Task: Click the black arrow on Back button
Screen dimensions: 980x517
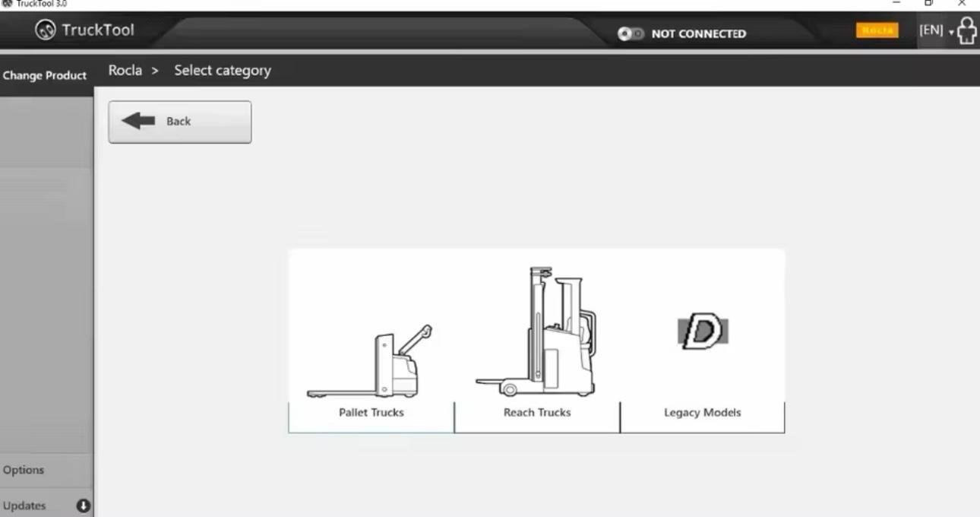Action: coord(138,121)
